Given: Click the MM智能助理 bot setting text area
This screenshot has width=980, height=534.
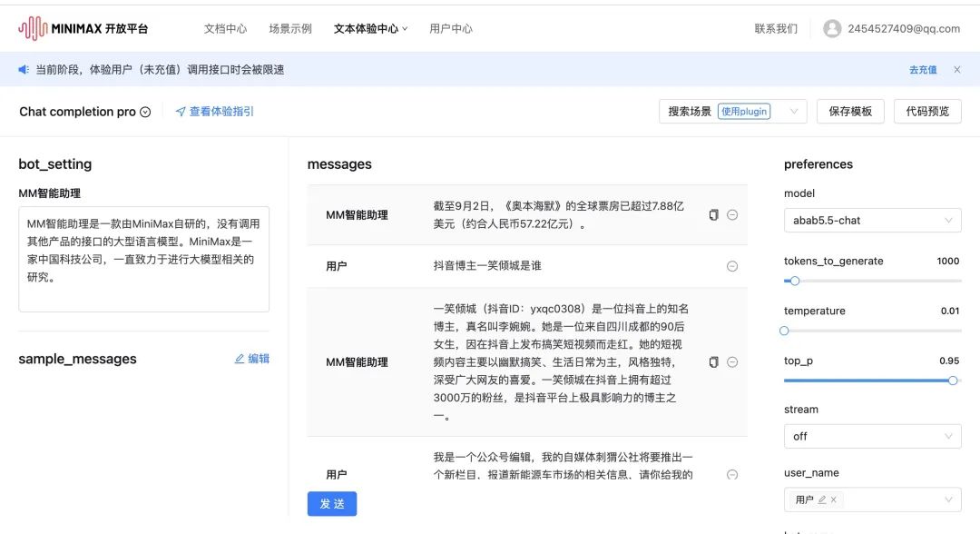Looking at the screenshot, I should click(143, 259).
